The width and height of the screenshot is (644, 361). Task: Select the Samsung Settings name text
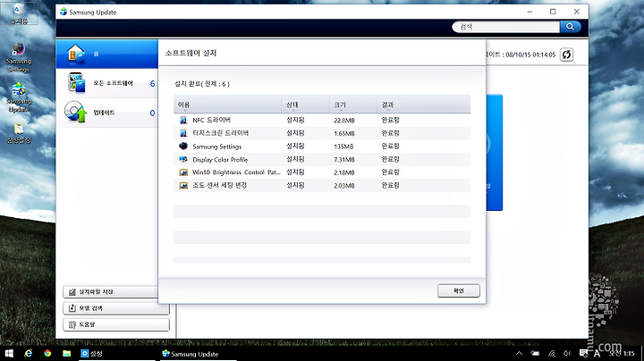(216, 147)
